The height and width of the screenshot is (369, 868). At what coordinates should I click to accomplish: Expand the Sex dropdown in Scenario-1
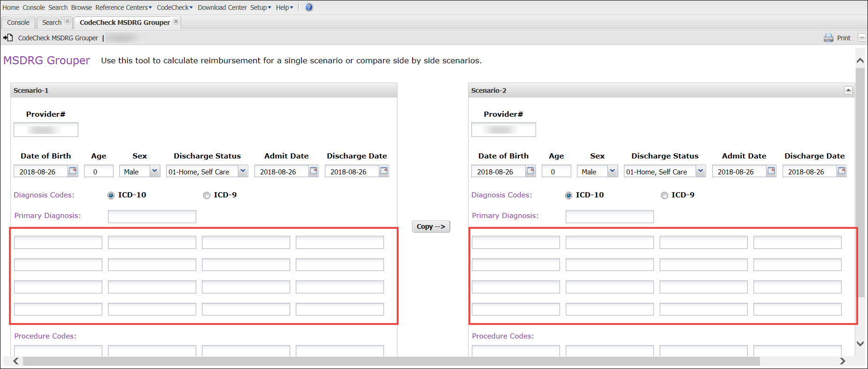[154, 171]
